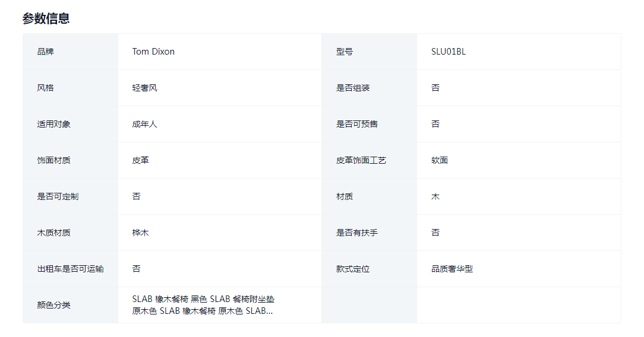644x337 pixels.
Task: Click the 是否组装 label
Action: click(353, 88)
